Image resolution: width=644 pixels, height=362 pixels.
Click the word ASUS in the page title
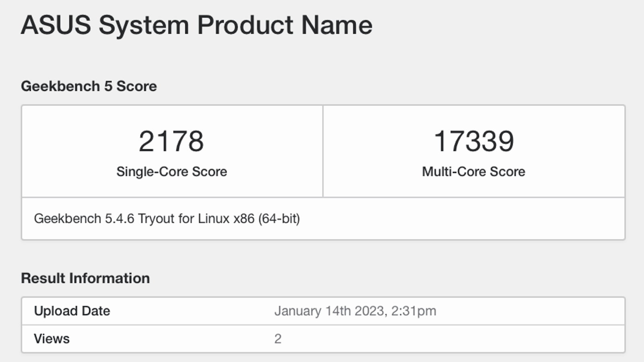[x=56, y=25]
